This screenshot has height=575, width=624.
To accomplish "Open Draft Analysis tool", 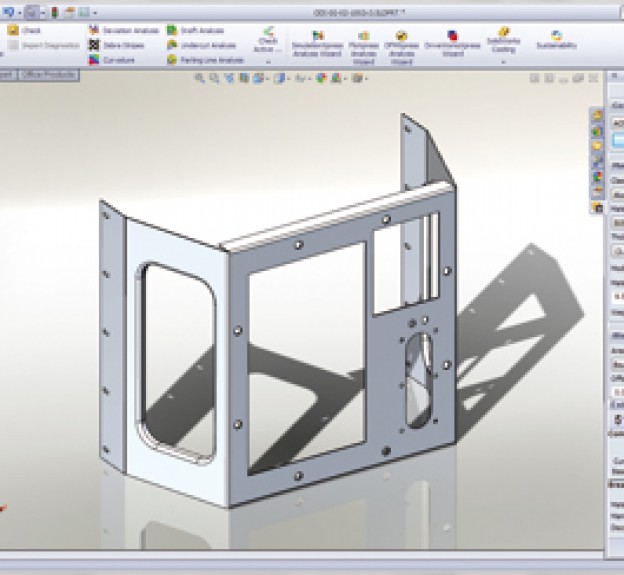I will (x=202, y=31).
